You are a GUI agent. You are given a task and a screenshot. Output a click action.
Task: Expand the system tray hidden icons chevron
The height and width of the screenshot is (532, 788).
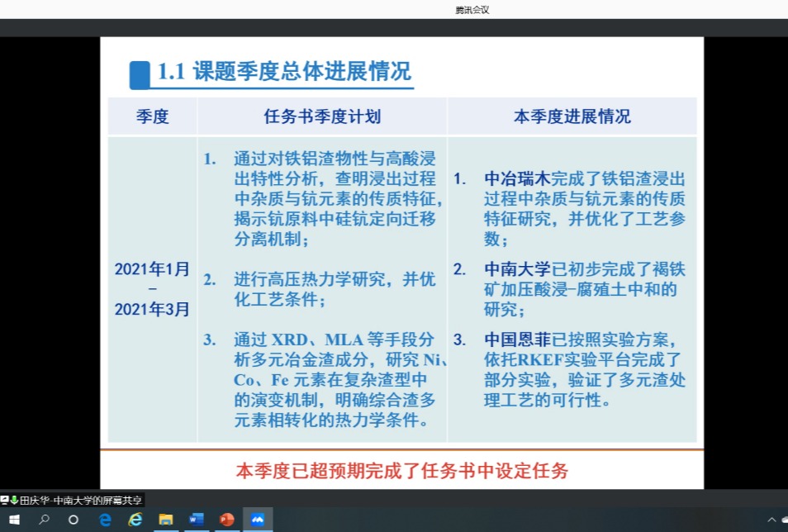click(771, 520)
